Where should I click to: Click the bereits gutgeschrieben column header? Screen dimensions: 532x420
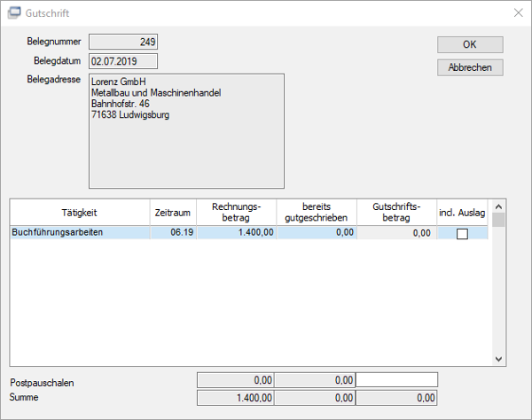(317, 213)
